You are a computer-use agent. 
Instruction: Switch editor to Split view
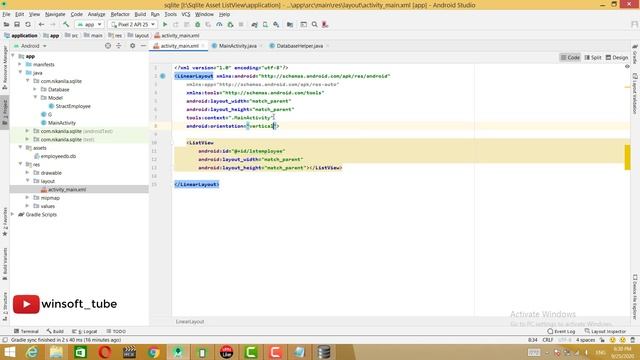tap(593, 58)
